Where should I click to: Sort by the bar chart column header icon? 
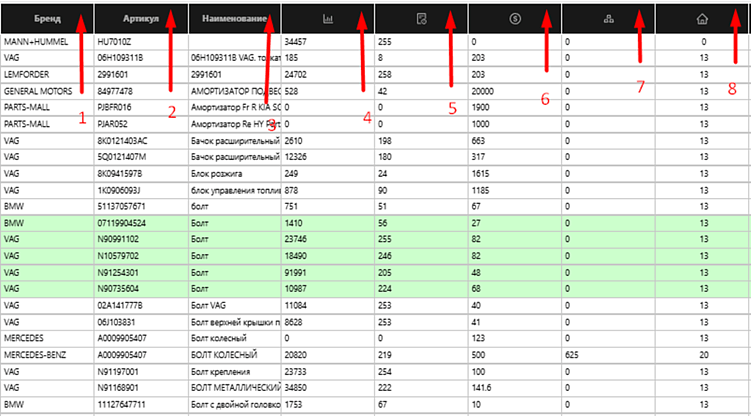(x=328, y=19)
